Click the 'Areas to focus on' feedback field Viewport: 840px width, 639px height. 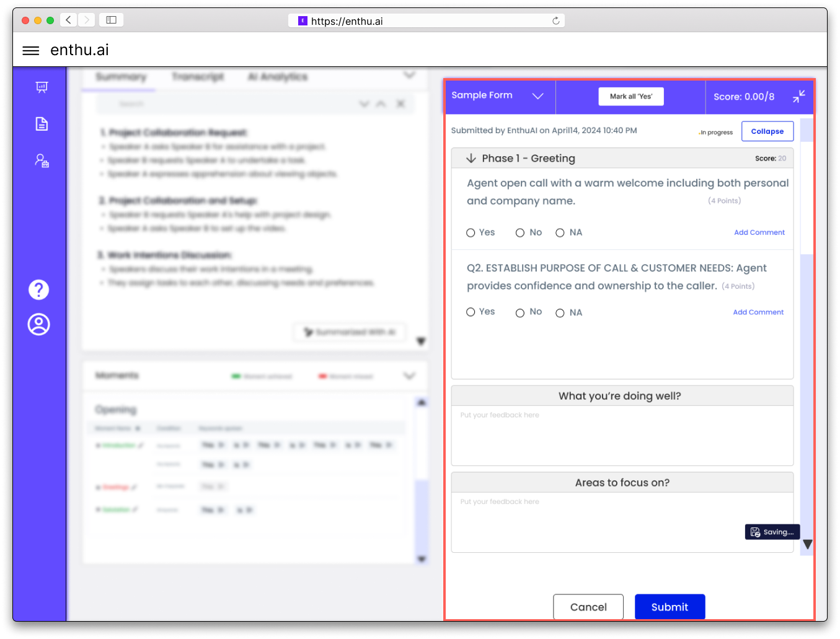coord(622,522)
